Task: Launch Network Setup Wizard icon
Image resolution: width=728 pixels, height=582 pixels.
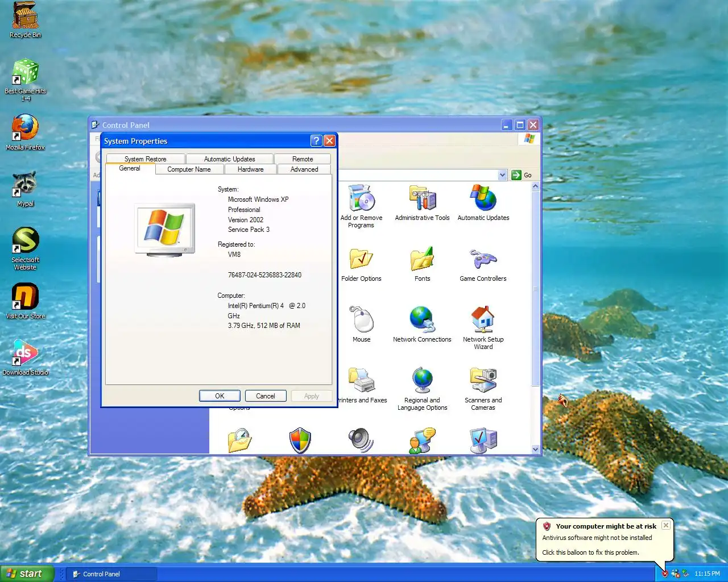Action: 483,328
